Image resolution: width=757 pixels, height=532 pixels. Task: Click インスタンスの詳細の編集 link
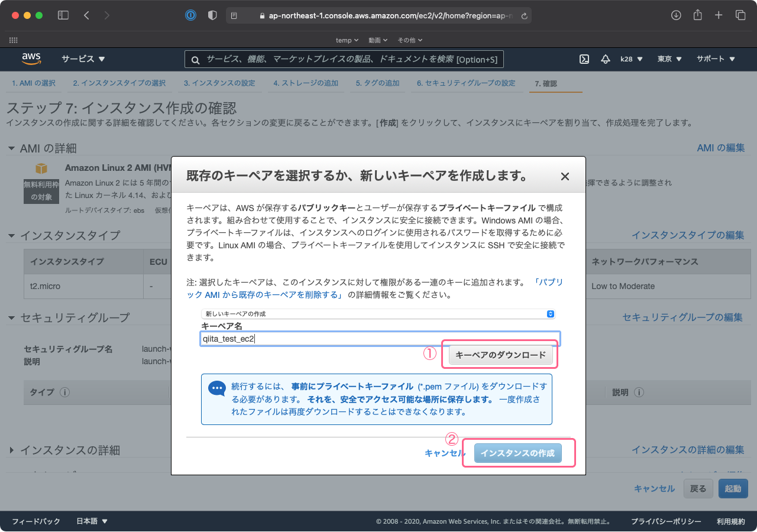pos(688,450)
